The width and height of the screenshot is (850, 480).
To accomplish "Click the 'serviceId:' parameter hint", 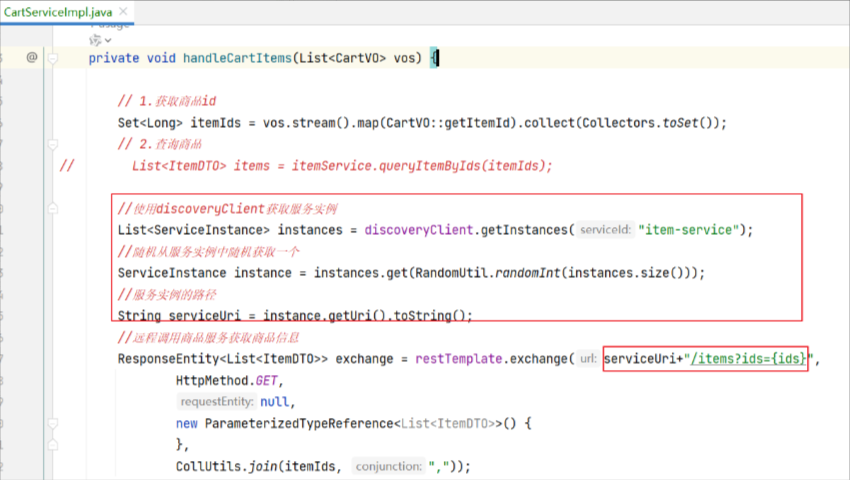I will [605, 230].
